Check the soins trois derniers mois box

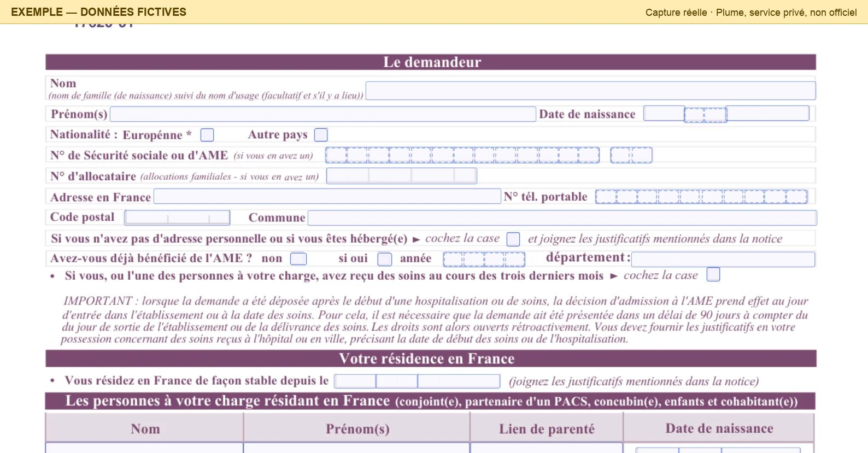tap(713, 274)
